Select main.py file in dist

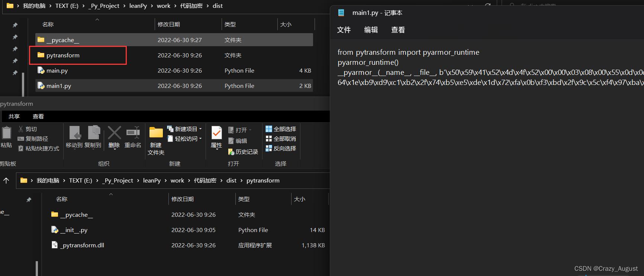click(174, 70)
